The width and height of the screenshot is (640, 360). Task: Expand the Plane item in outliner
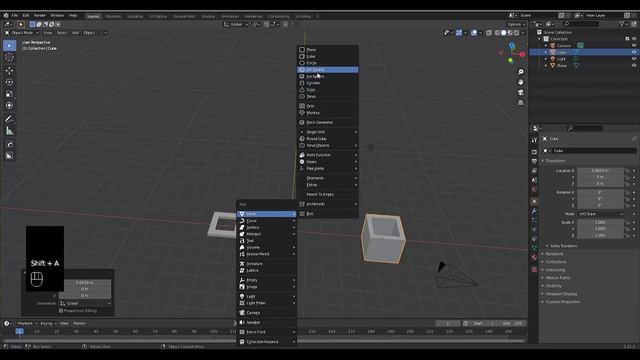[x=546, y=65]
